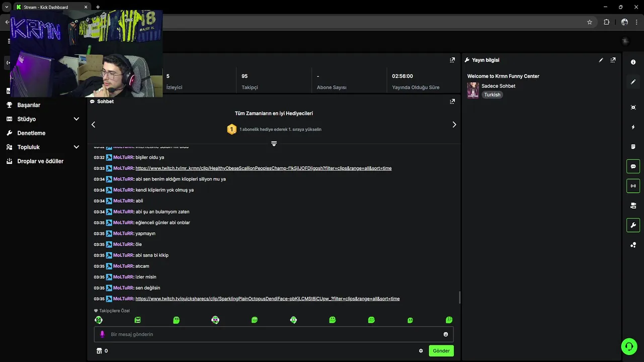Viewport: 644px width, 362px height.
Task: Open Droplar ve ödüller in sidebar
Action: tap(40, 161)
